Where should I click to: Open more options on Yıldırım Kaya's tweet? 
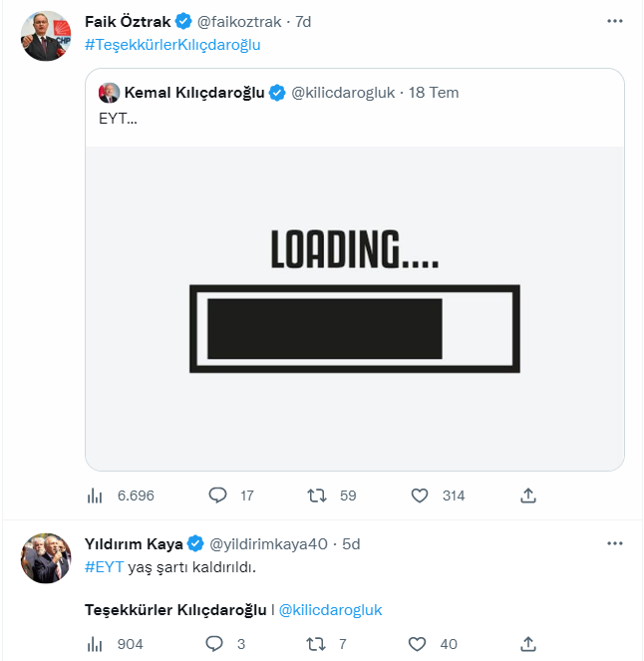616,543
